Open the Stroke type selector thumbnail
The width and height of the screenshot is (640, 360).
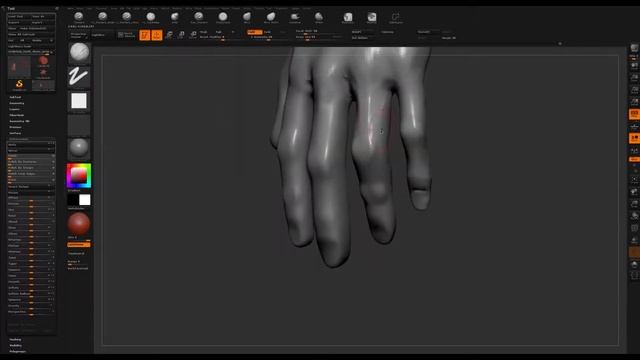click(79, 77)
